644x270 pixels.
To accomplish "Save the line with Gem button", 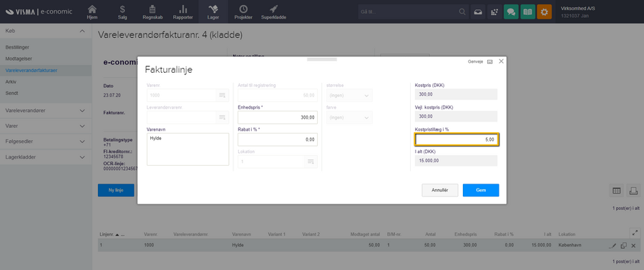I will [x=481, y=190].
